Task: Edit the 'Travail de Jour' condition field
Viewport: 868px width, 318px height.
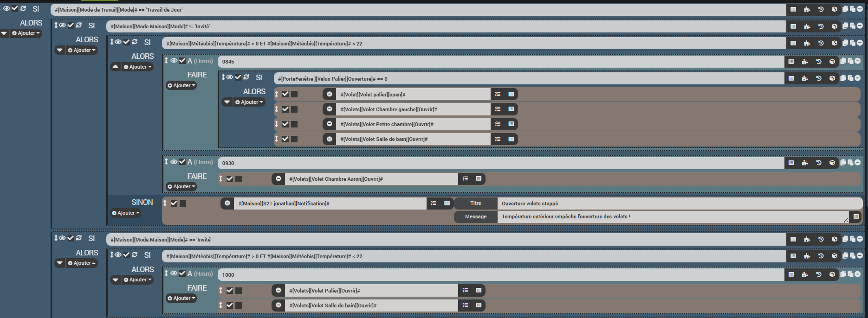Action: click(418, 9)
